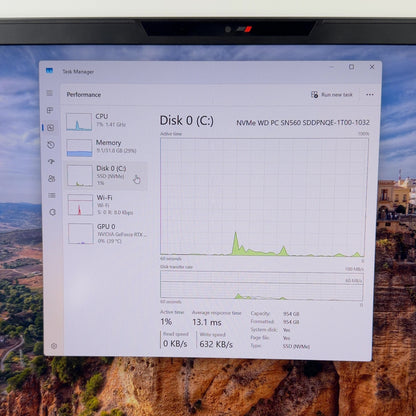
Task: Click the Disk transfer rate graph
Action: click(x=262, y=285)
